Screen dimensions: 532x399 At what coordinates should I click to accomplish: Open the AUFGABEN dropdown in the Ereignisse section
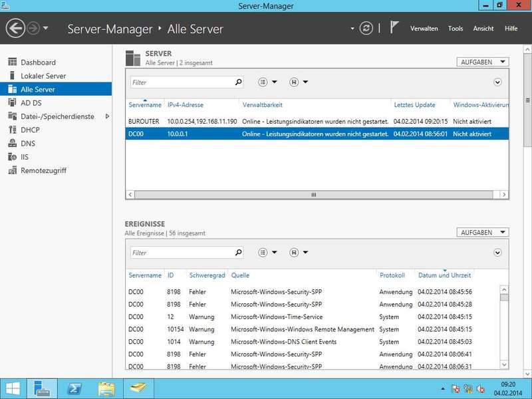483,233
